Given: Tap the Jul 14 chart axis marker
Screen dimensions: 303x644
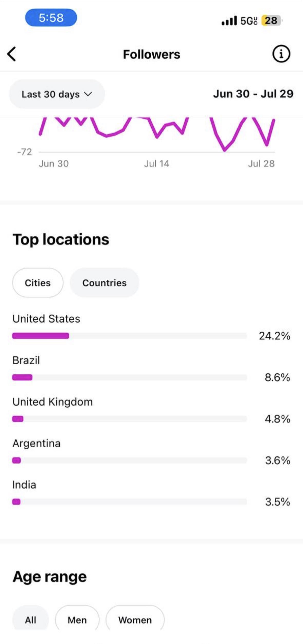Looking at the screenshot, I should click(157, 164).
